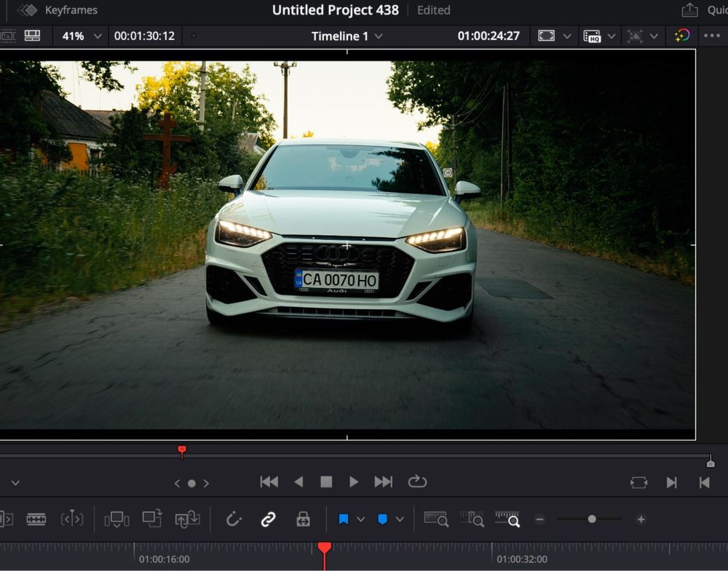This screenshot has height=571, width=728.
Task: Expand the viewer overlay mode chevron
Action: point(15,483)
